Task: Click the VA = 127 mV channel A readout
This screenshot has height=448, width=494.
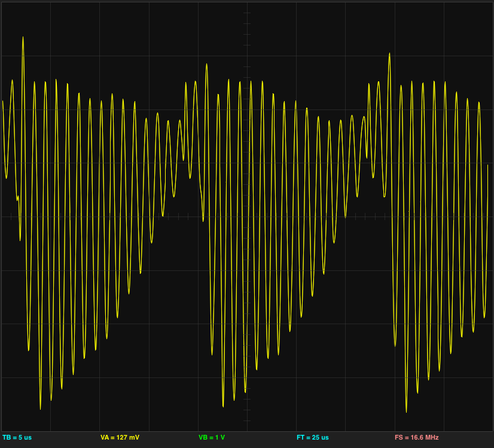Action: [x=120, y=437]
